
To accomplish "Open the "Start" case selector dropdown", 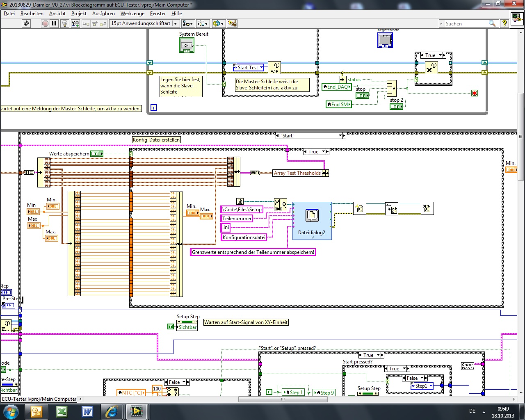I will tap(340, 136).
